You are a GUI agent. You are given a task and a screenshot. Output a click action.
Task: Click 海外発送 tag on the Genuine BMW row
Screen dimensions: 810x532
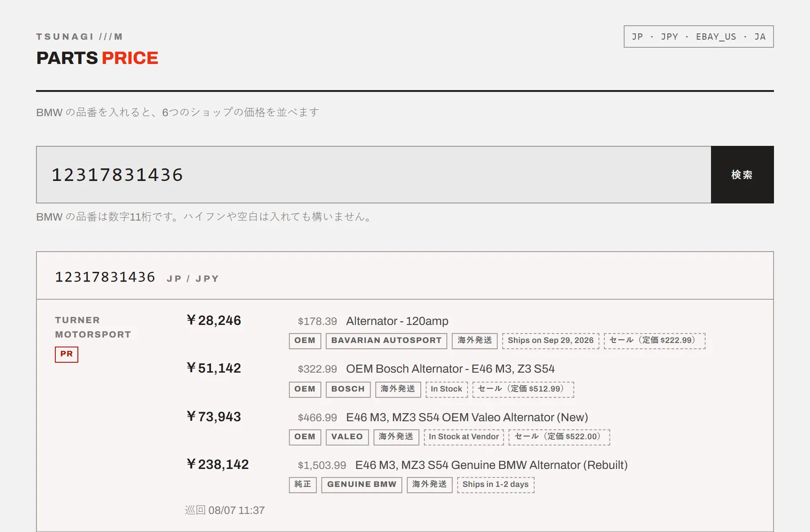(429, 484)
